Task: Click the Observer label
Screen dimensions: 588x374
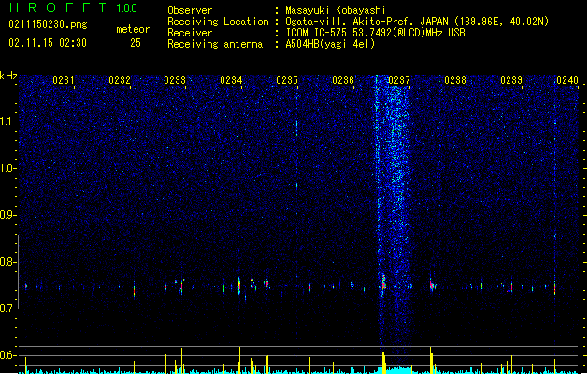Action: click(x=190, y=10)
